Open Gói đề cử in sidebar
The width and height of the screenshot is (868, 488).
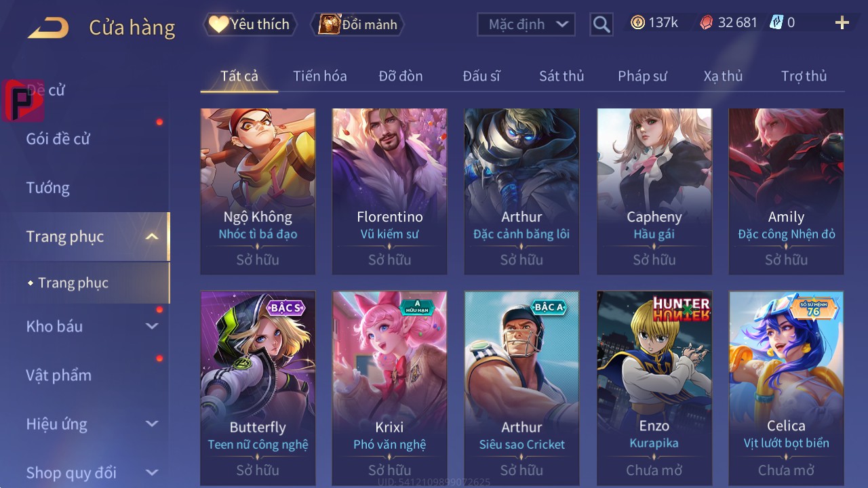(58, 139)
